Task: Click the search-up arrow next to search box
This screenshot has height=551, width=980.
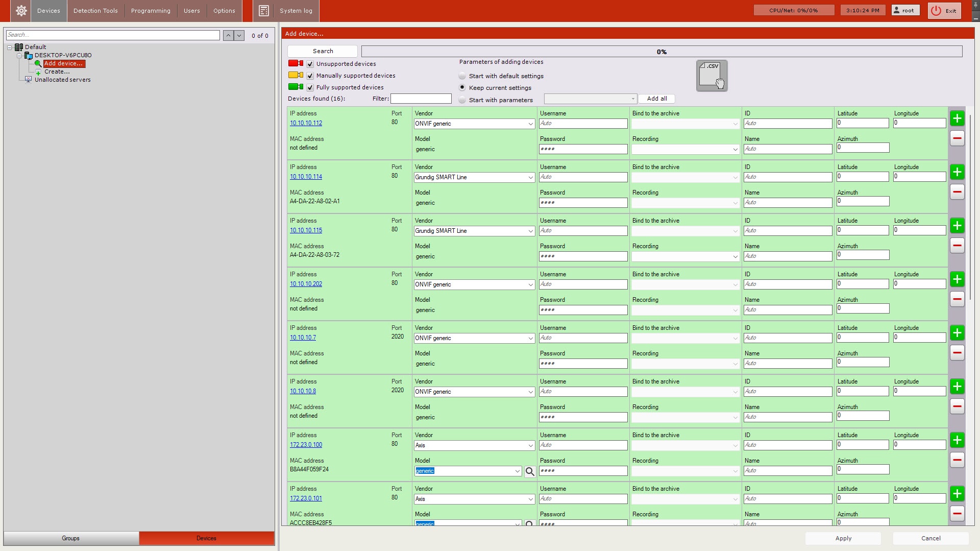Action: (228, 35)
